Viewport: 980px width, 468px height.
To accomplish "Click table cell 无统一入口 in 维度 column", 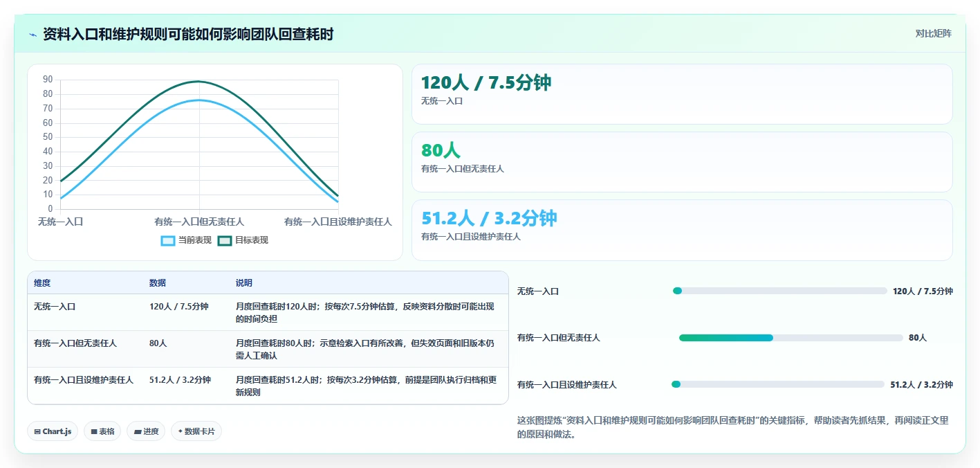I will click(55, 306).
